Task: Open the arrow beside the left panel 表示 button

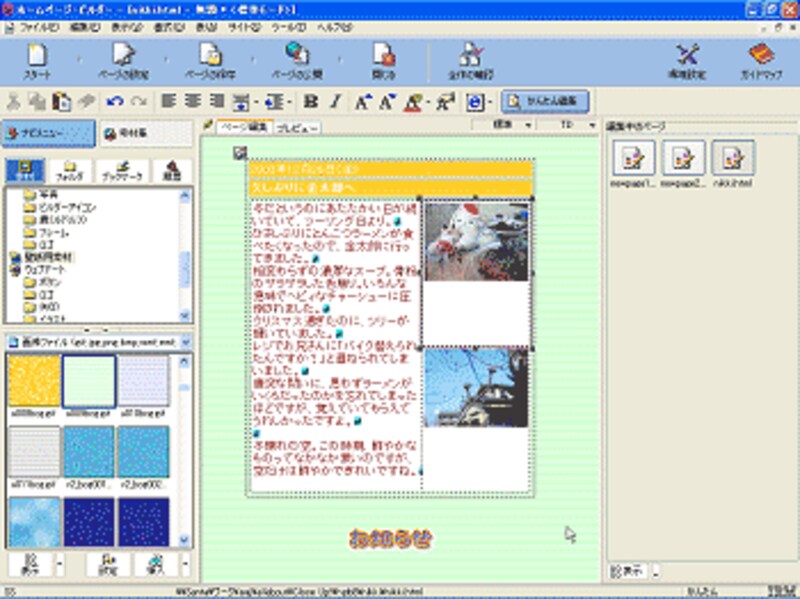Action: 59,564
